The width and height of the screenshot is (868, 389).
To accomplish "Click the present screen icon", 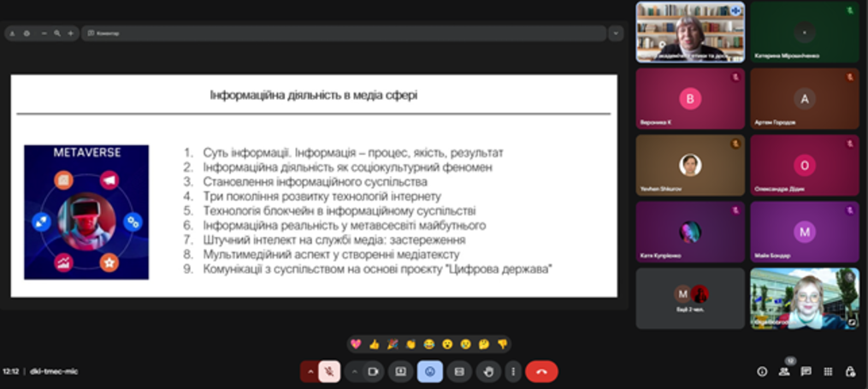I will (401, 372).
